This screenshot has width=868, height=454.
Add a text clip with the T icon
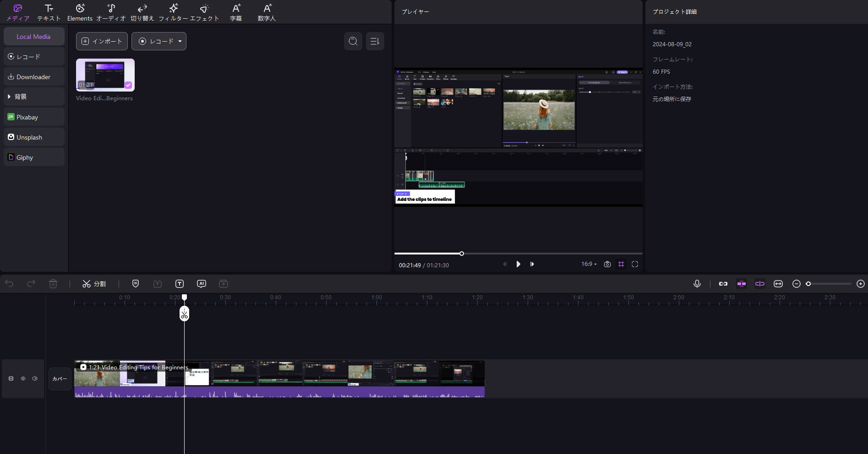(x=180, y=284)
